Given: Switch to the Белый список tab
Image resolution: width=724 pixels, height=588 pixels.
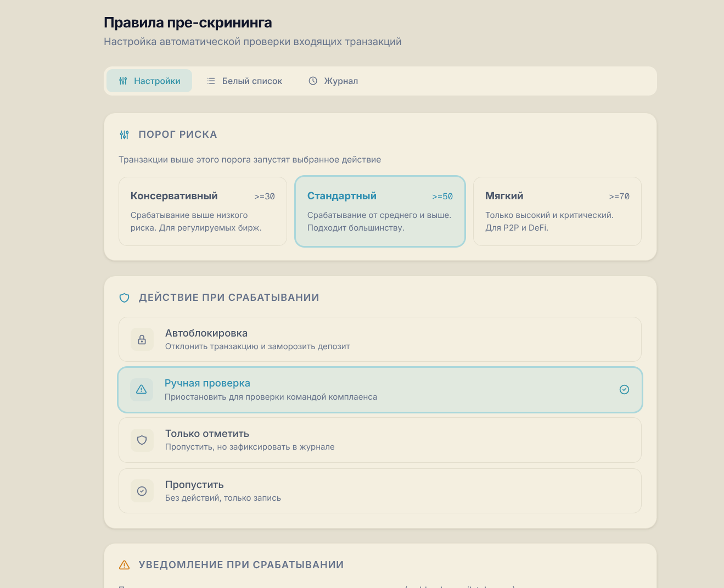Looking at the screenshot, I should (244, 81).
